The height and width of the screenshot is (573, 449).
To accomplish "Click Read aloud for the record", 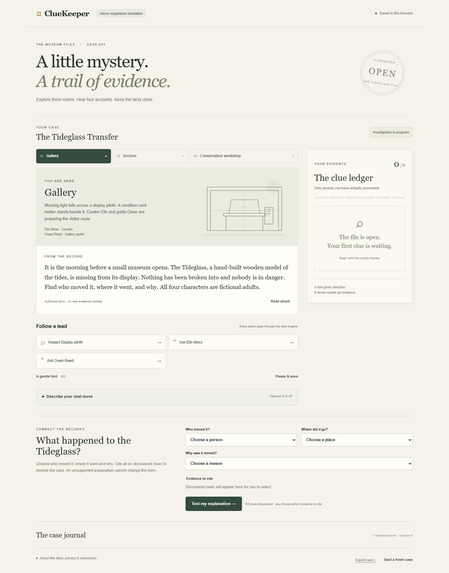I will point(280,301).
